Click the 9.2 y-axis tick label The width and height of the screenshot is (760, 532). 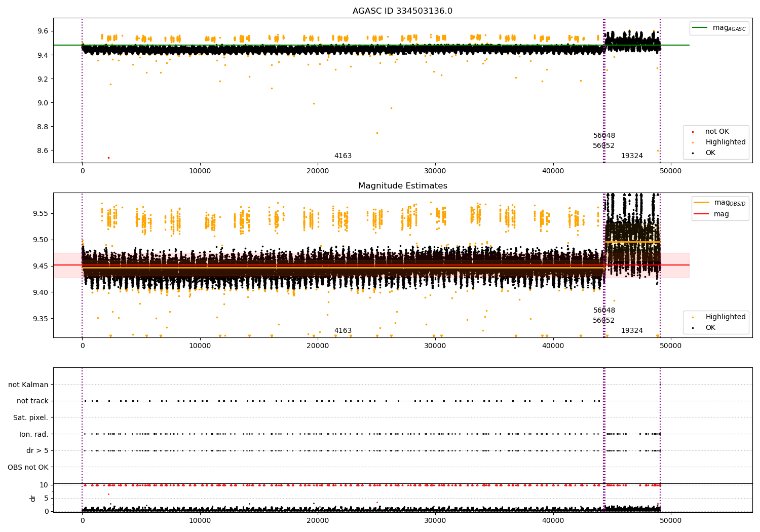[x=42, y=79]
